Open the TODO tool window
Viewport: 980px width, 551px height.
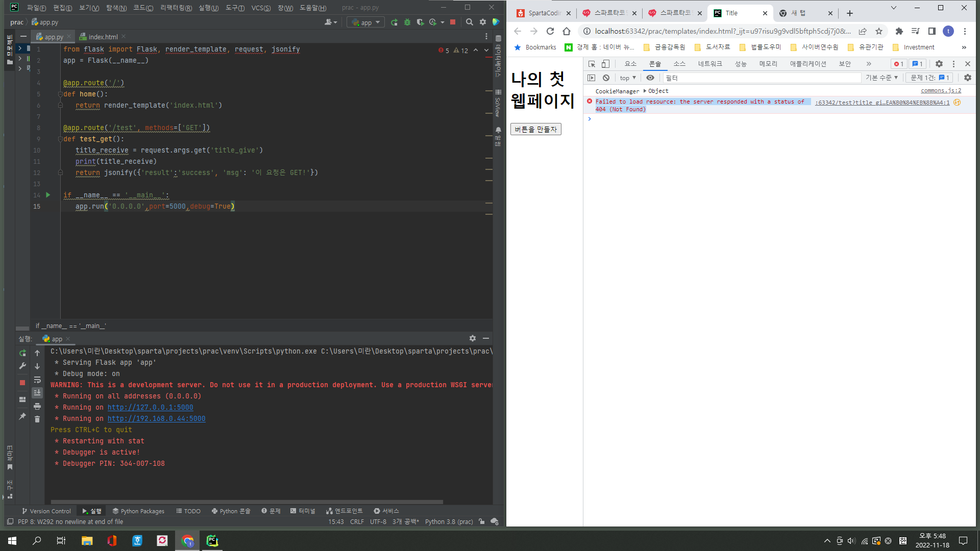[188, 511]
